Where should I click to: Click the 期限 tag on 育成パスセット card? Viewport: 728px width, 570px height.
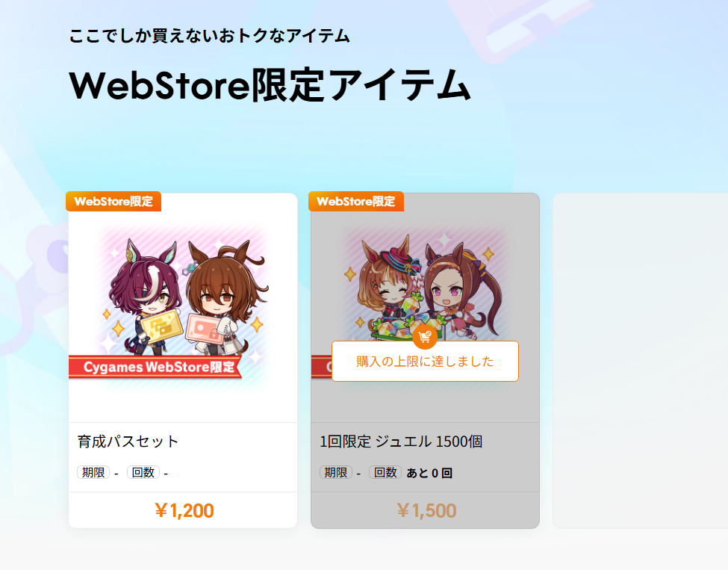tap(93, 472)
